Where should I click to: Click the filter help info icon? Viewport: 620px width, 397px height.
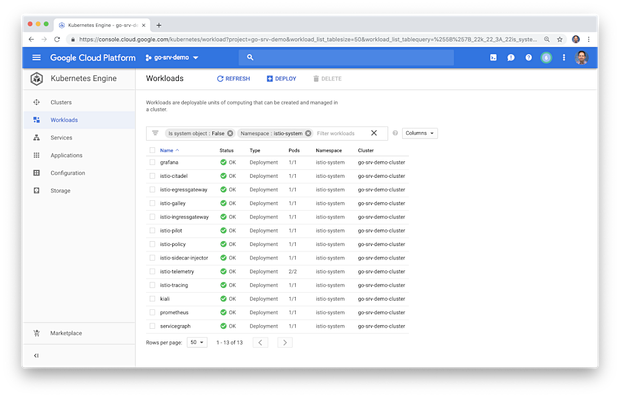pyautogui.click(x=395, y=133)
